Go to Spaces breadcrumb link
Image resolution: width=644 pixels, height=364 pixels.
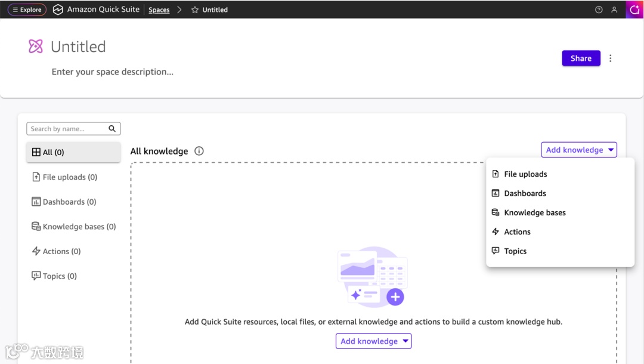[x=159, y=10]
